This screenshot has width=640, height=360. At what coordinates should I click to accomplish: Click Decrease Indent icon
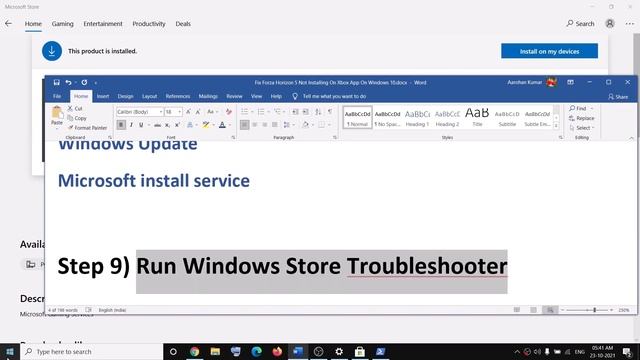coord(295,111)
